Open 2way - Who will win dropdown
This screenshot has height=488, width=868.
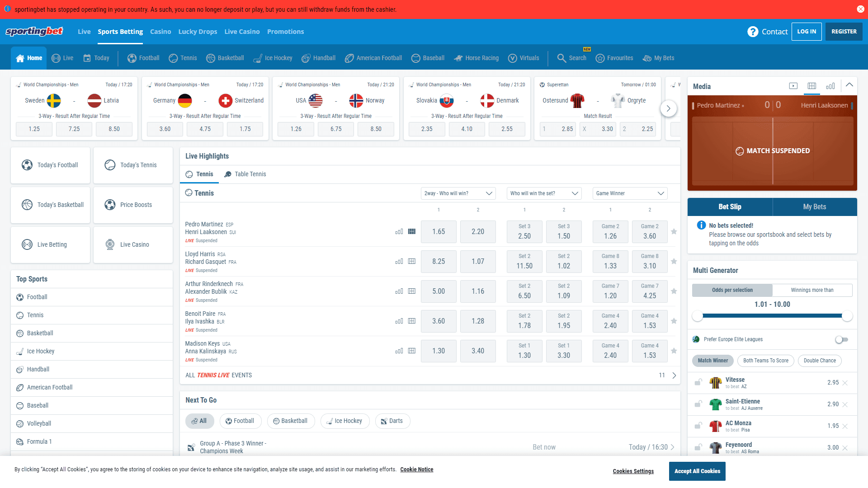pos(458,193)
